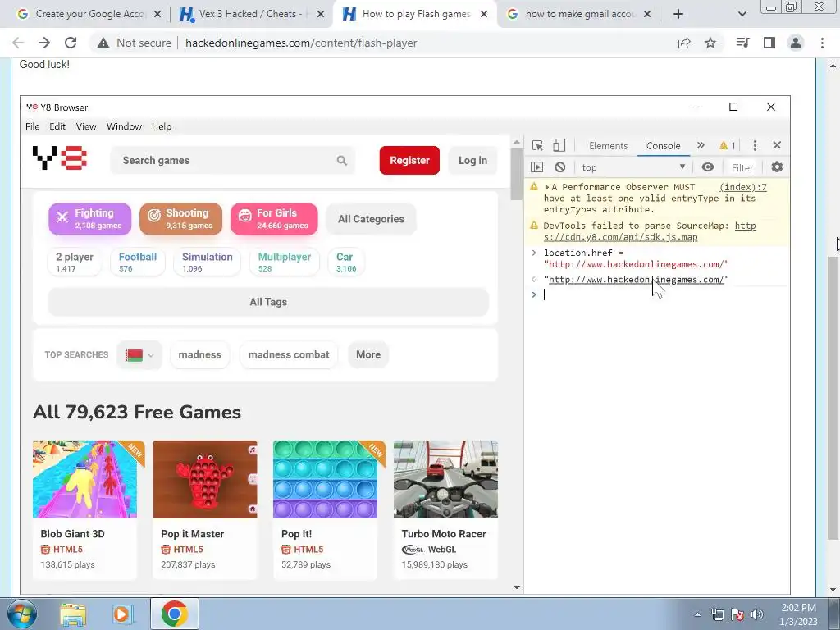Bookmark this page with the star icon

tap(710, 43)
